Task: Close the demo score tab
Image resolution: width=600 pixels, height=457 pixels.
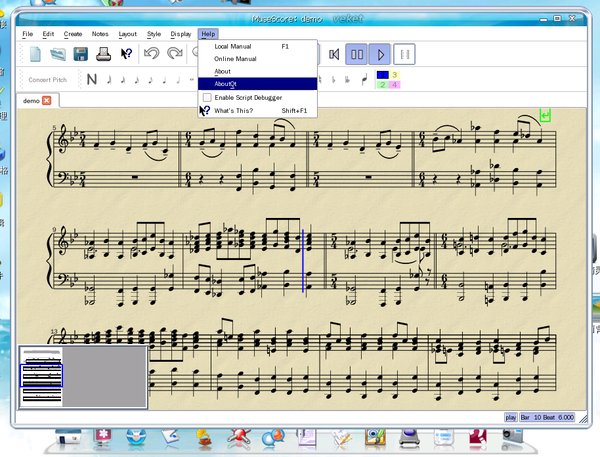Action: point(47,100)
